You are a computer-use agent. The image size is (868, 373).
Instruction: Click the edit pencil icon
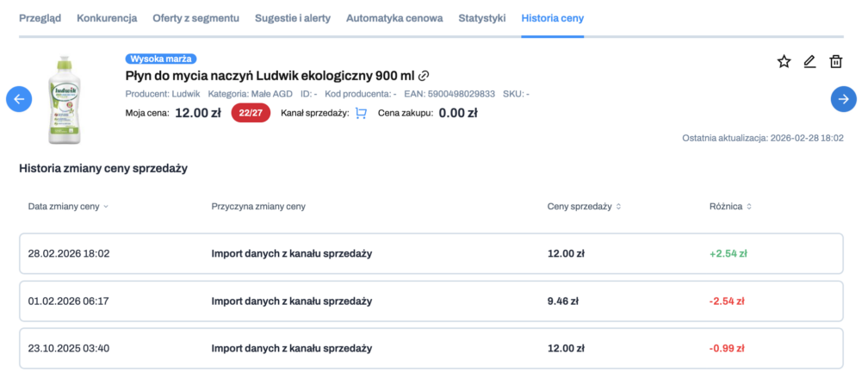click(809, 61)
